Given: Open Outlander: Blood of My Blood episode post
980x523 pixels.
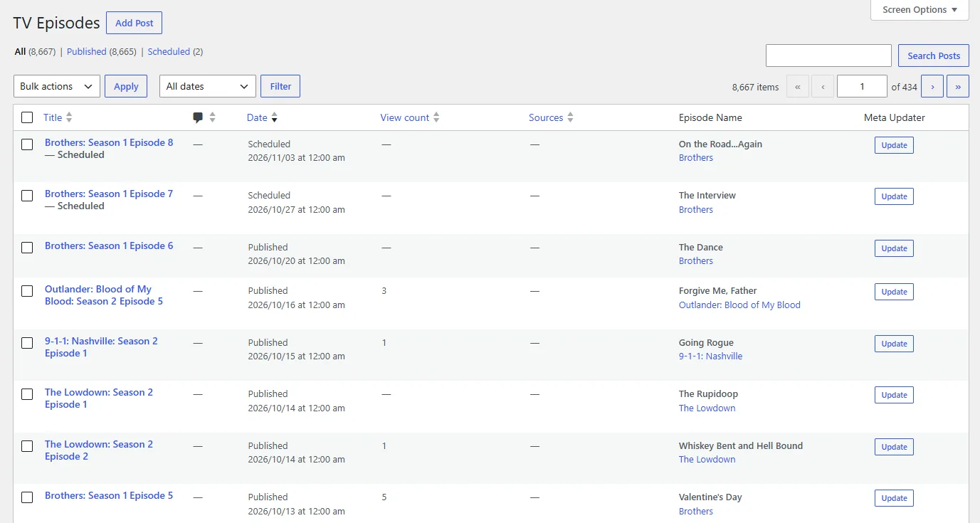Looking at the screenshot, I should (104, 295).
